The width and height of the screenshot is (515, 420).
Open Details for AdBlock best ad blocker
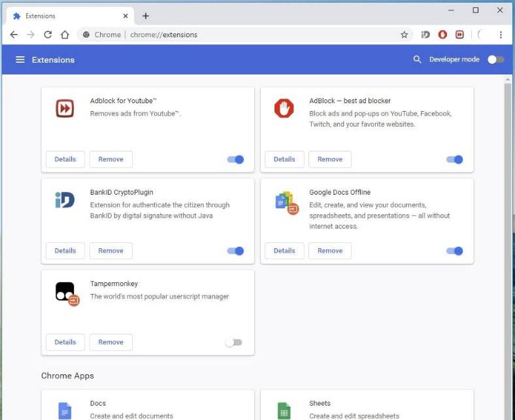click(x=284, y=159)
